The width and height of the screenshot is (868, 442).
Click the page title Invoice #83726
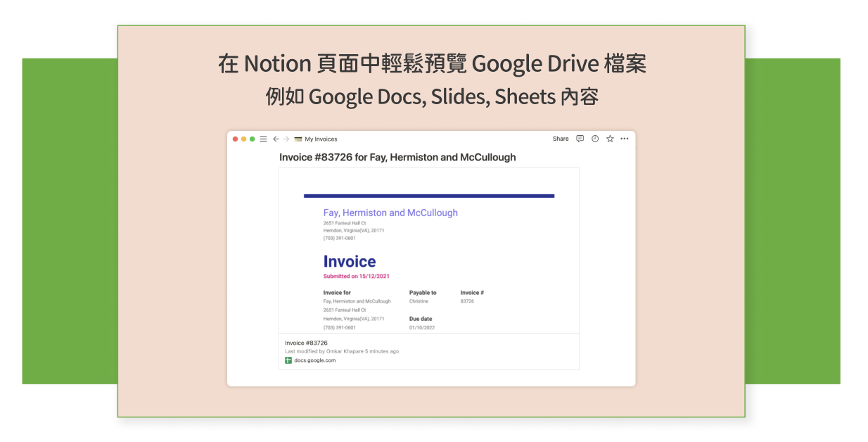[x=397, y=158]
